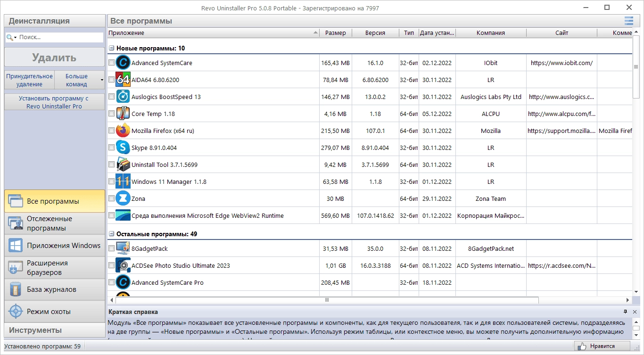Switch to 'Режим охоты'
644x355 pixels.
click(x=55, y=312)
